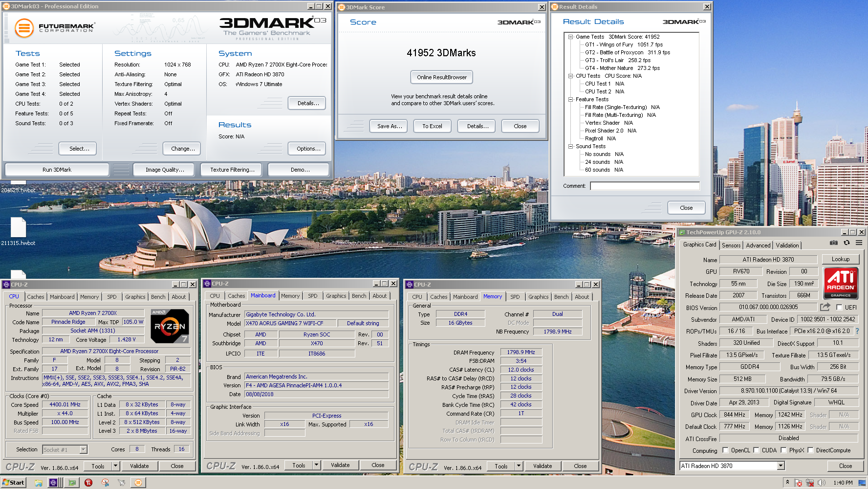Click the Futuremark orange logo
This screenshot has height=489, width=868.
point(24,28)
